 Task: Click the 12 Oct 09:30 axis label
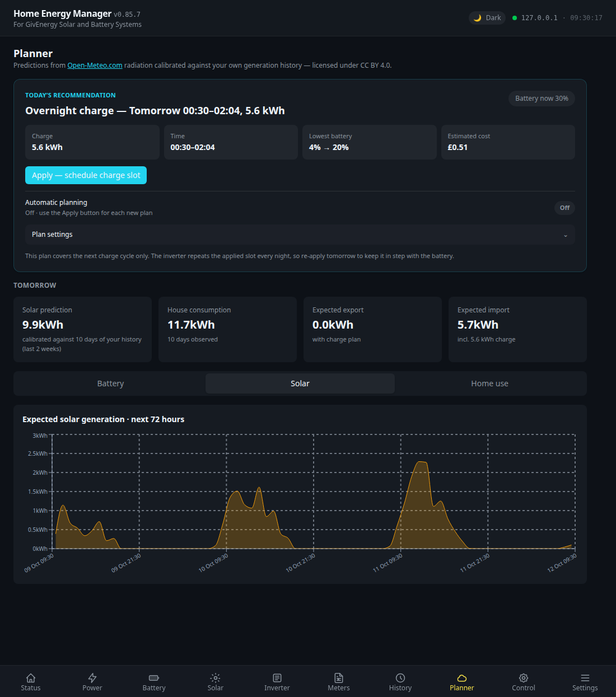(562, 563)
